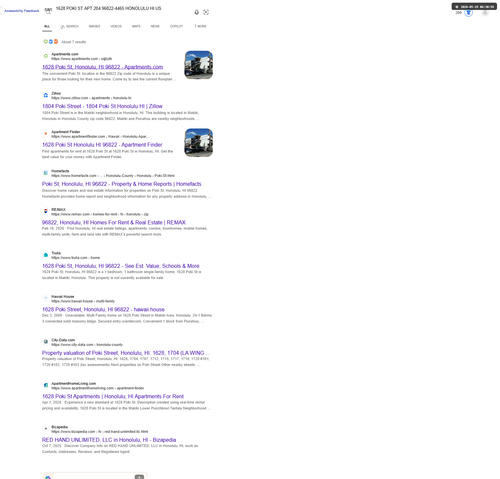500x479 pixels.
Task: Open the IMAGES tab
Action: click(x=94, y=26)
